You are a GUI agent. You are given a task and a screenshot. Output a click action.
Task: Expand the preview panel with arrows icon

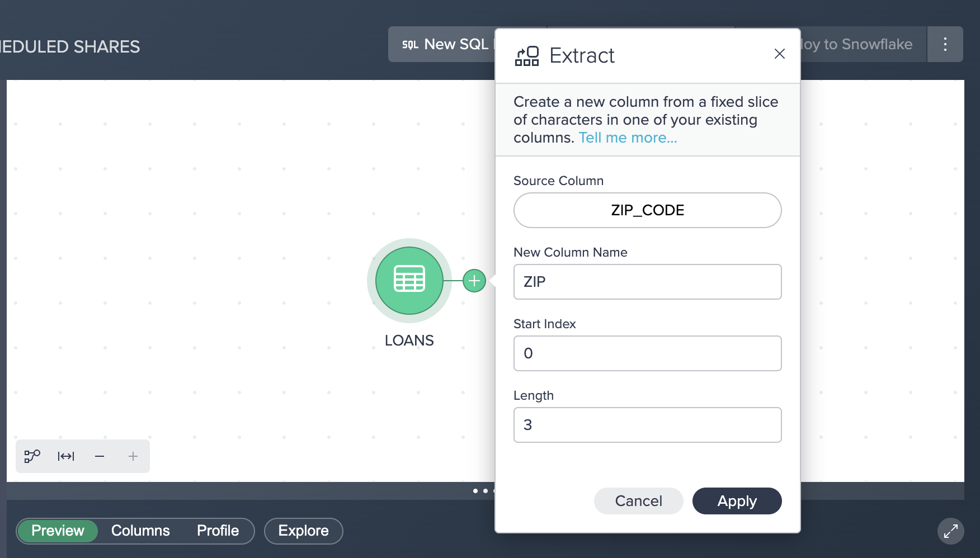coord(950,531)
